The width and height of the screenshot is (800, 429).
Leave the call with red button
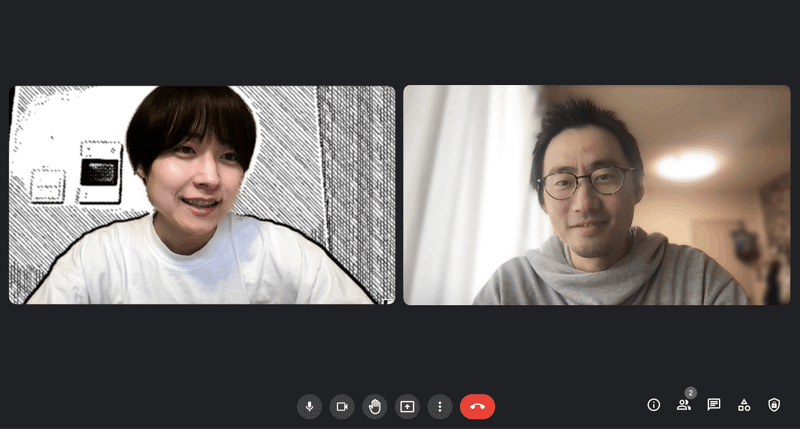(478, 407)
